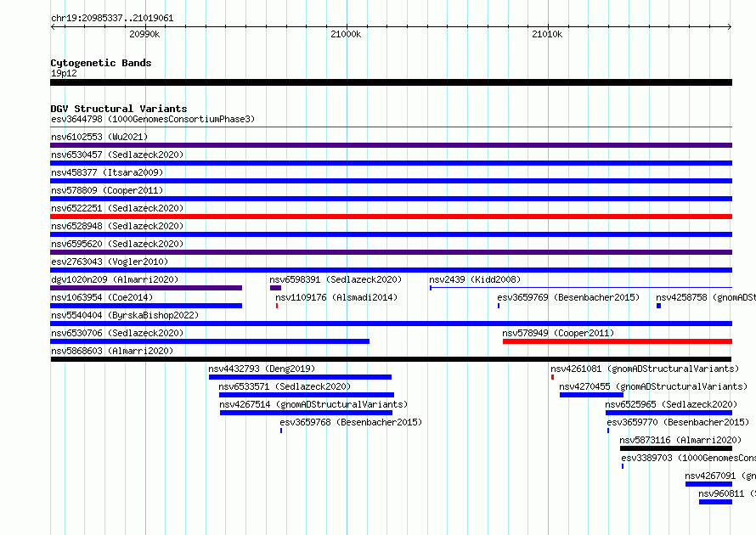Click the nsv578809 (Cooper2011) label
The height and width of the screenshot is (535, 756).
tap(107, 190)
